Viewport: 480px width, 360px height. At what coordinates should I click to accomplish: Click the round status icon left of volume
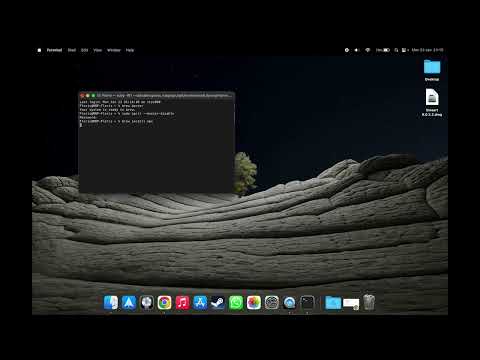coord(347,50)
